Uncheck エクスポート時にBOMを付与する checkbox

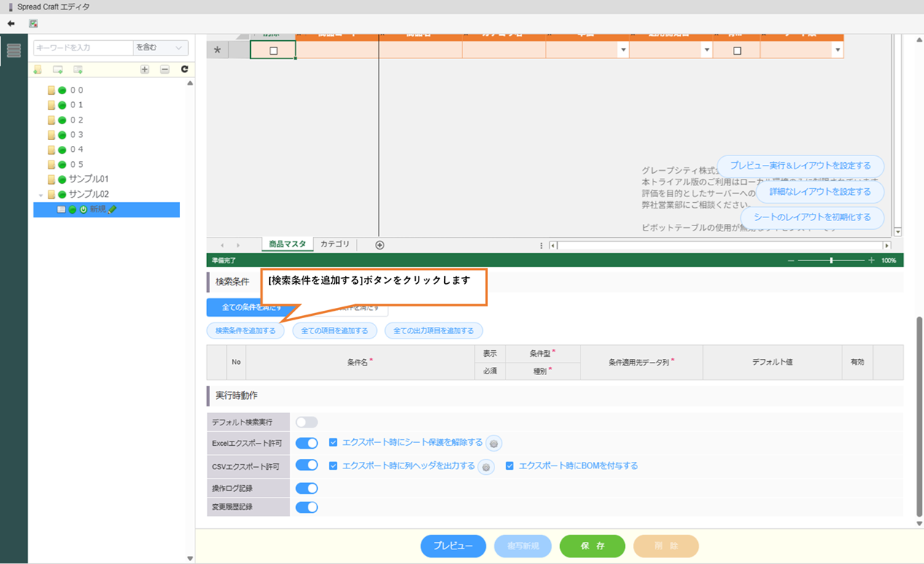(510, 466)
